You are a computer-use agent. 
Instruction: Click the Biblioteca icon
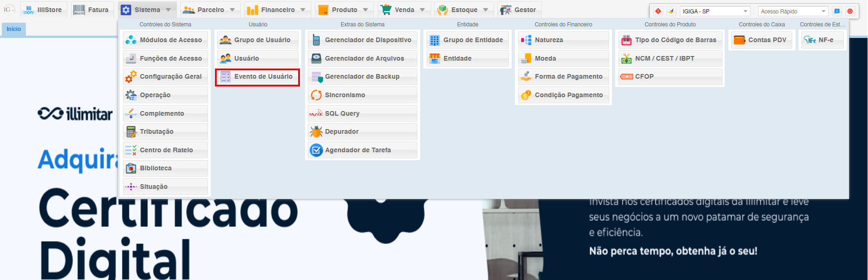pos(131,168)
